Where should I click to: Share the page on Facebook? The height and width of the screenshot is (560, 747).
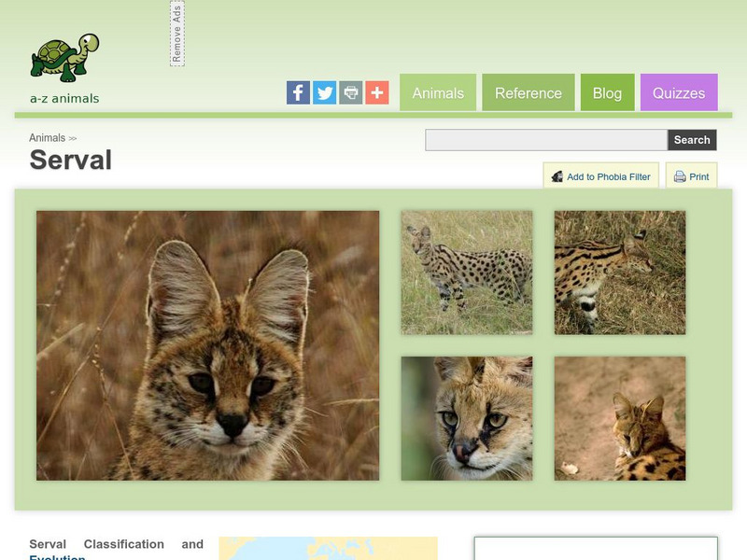pyautogui.click(x=298, y=91)
